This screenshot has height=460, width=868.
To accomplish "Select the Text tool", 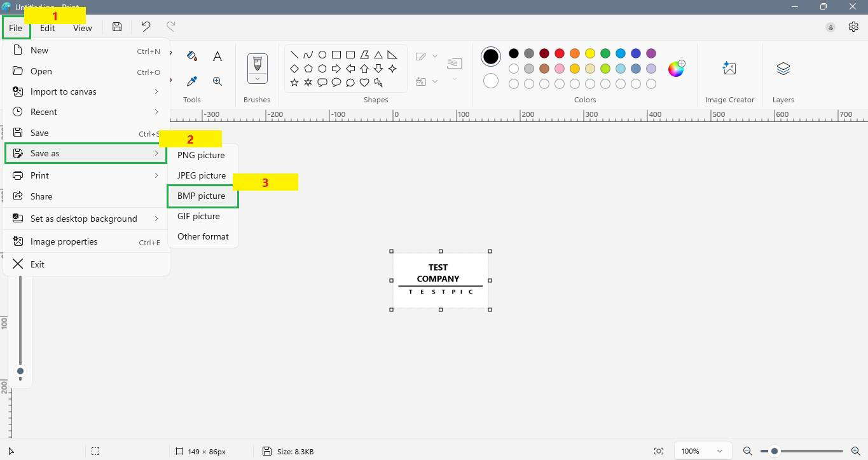I will tap(217, 56).
